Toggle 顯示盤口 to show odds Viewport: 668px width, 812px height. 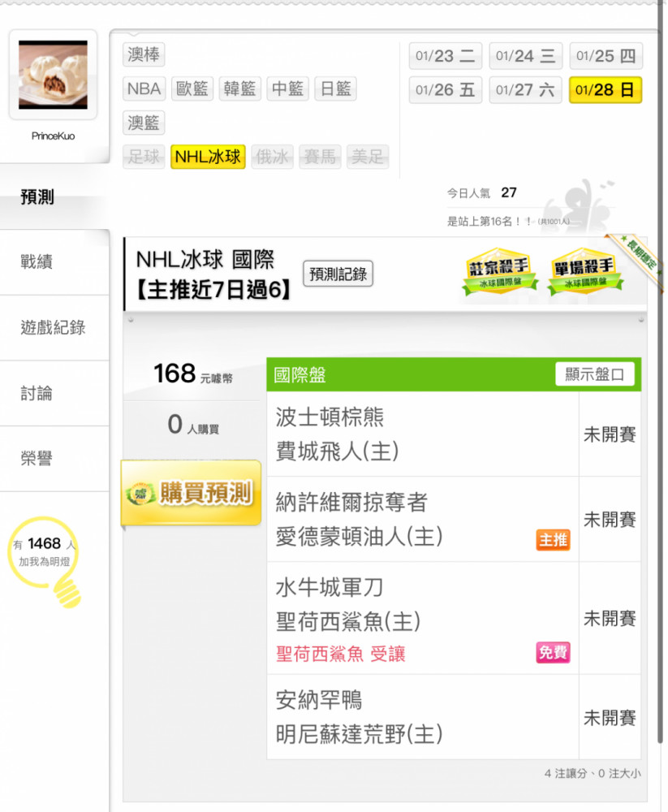coord(594,374)
